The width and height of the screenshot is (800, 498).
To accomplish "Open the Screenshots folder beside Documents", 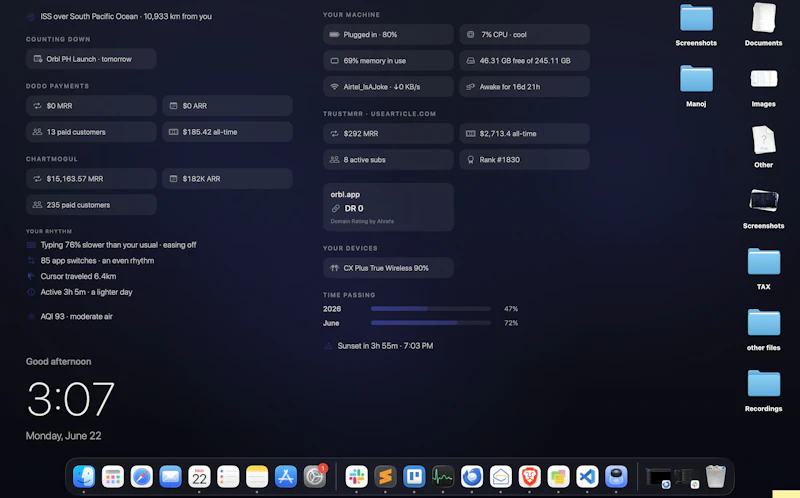I will coord(696,25).
